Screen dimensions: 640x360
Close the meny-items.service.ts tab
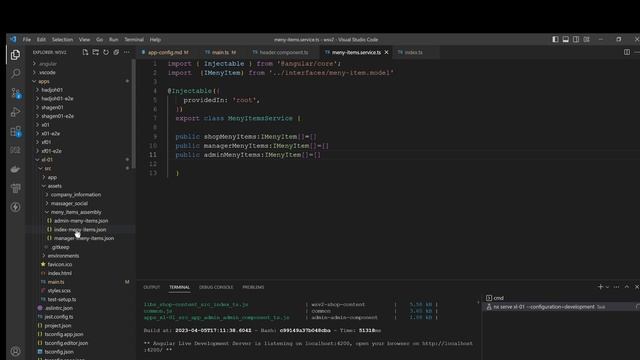point(386,52)
